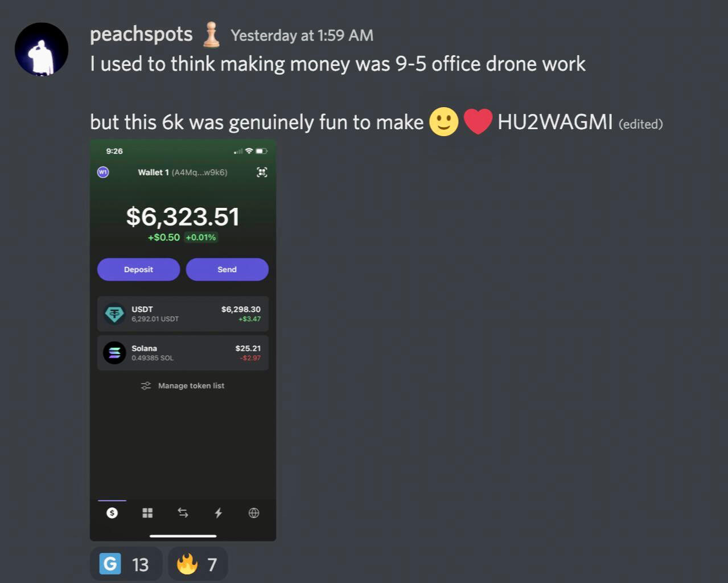This screenshot has width=728, height=583.
Task: Open the globe browser tab
Action: 254,513
